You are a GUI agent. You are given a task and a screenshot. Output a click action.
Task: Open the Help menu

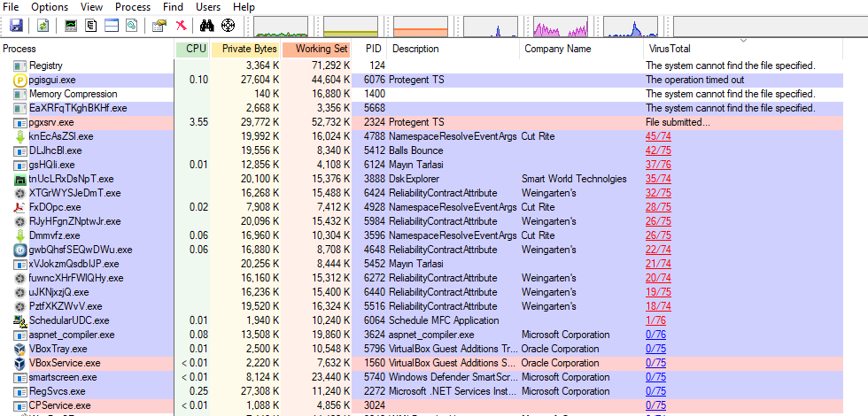pos(244,7)
